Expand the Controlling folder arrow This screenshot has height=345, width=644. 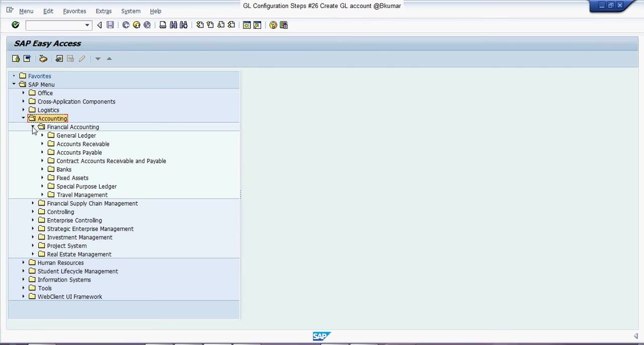coord(33,212)
